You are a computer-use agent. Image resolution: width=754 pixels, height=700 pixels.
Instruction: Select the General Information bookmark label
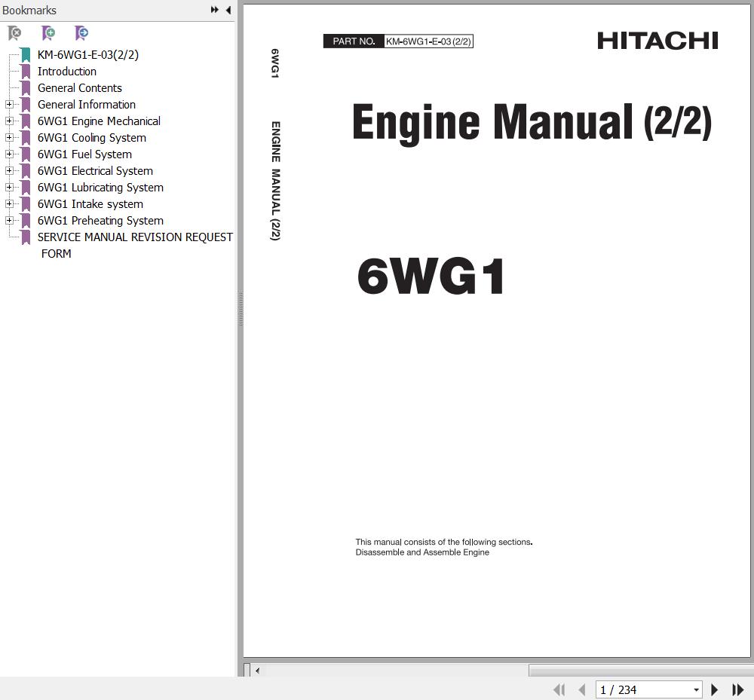coord(87,105)
